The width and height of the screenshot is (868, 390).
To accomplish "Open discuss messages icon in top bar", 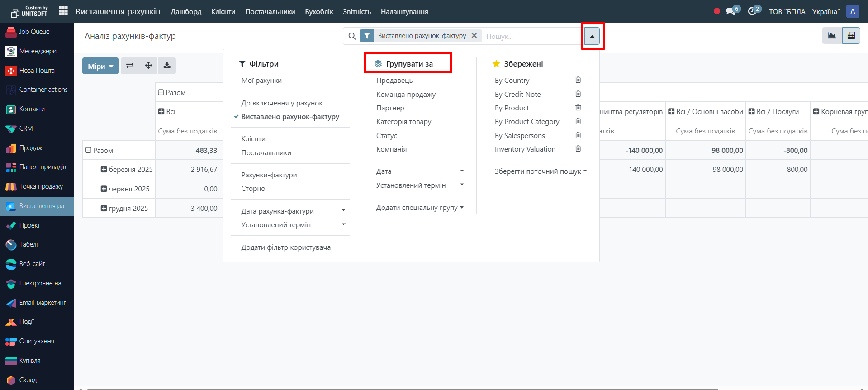I will [730, 11].
